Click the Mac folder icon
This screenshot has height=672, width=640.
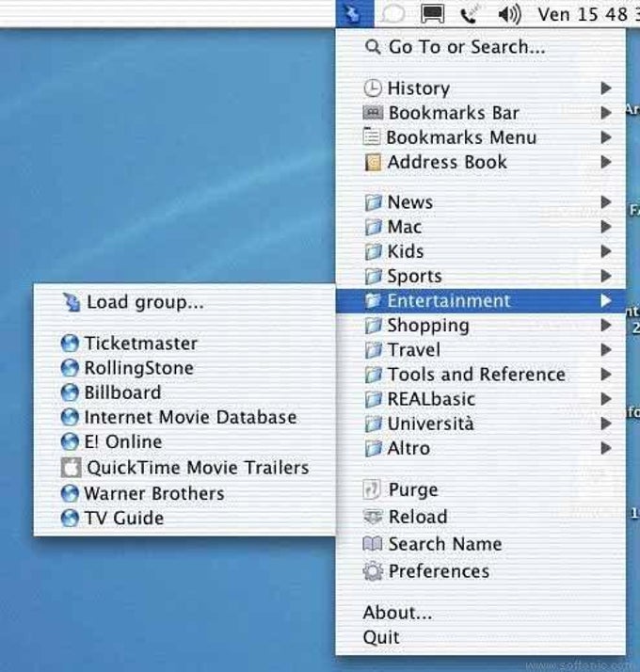(373, 227)
